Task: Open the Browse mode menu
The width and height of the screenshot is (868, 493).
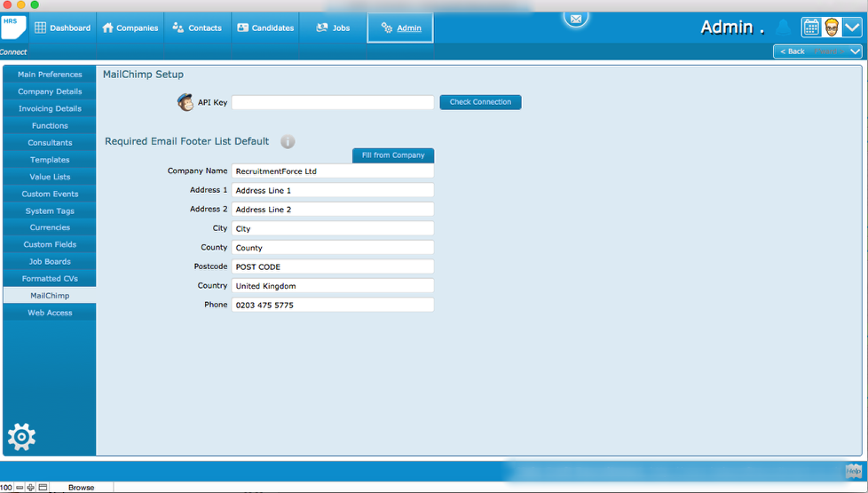Action: (x=81, y=488)
